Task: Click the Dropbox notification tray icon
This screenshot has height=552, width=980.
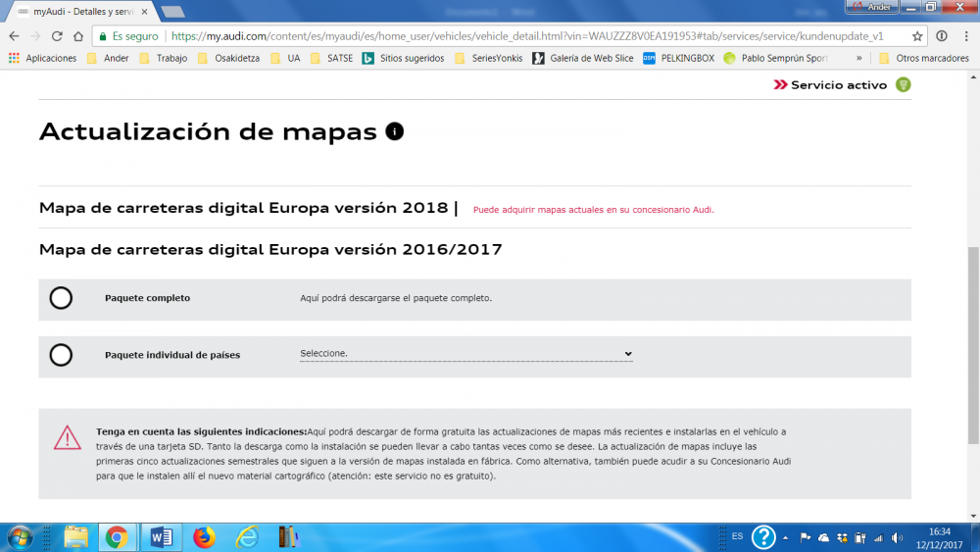Action: point(843,537)
